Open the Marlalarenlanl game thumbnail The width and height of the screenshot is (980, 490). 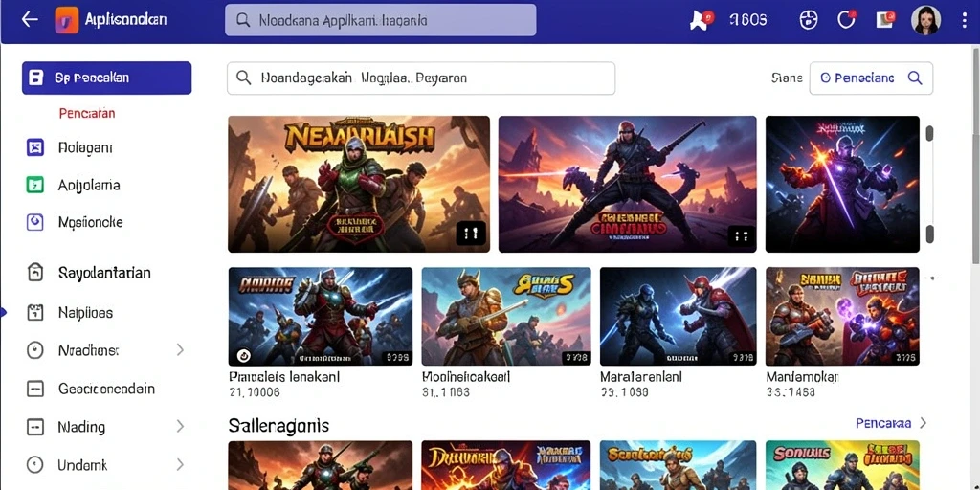[679, 316]
